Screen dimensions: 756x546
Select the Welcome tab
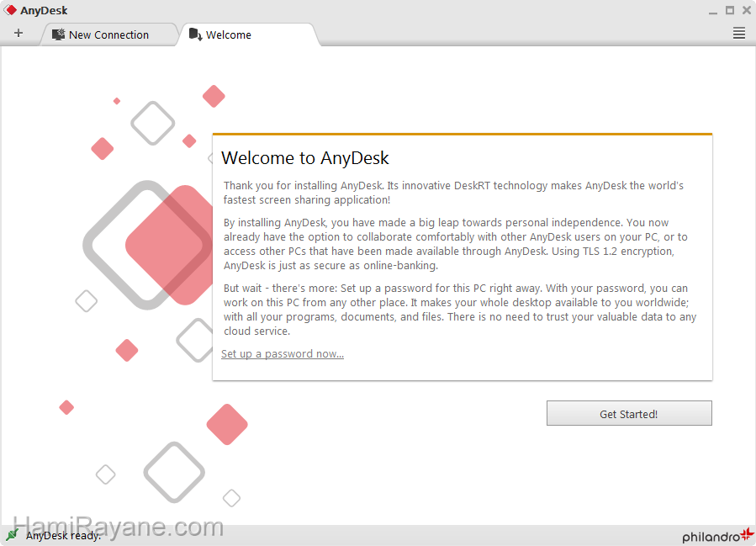248,34
